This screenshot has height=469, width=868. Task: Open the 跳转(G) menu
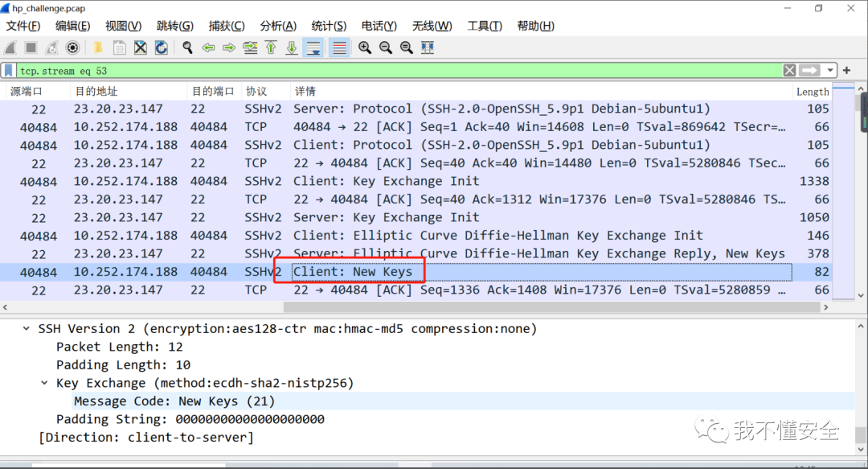tap(175, 26)
